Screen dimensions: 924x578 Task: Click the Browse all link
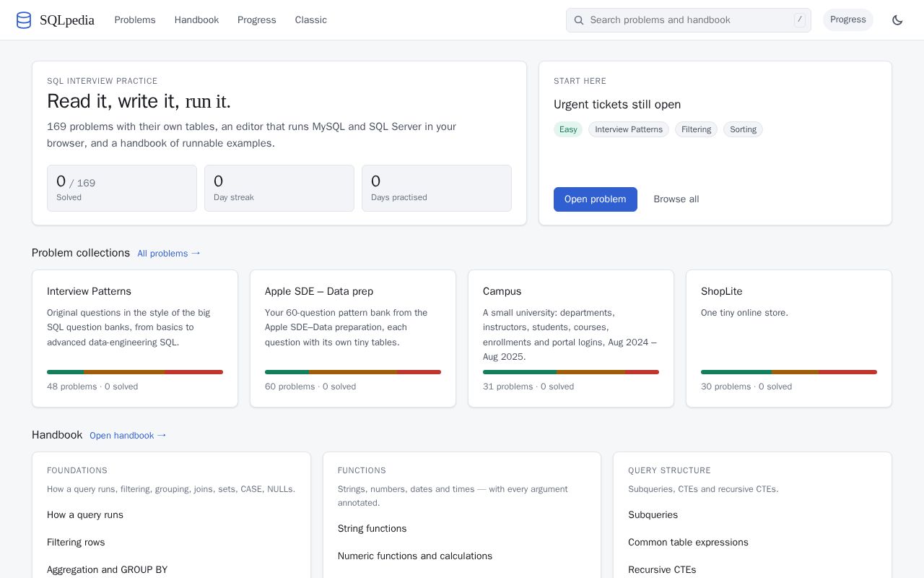click(x=676, y=199)
